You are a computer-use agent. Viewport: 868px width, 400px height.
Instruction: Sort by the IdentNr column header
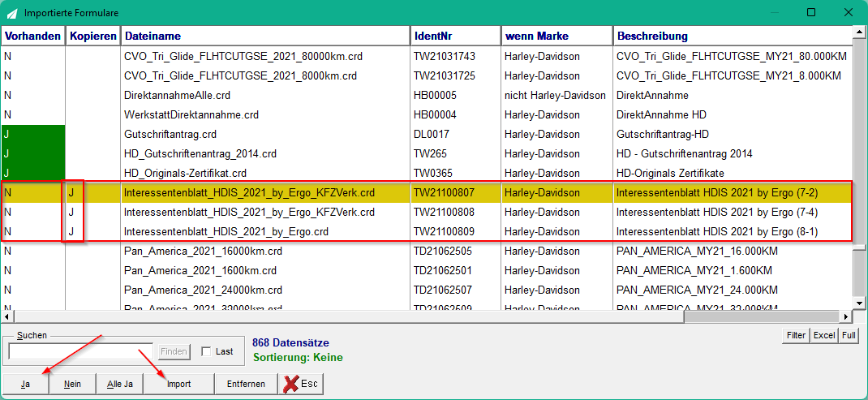point(456,36)
